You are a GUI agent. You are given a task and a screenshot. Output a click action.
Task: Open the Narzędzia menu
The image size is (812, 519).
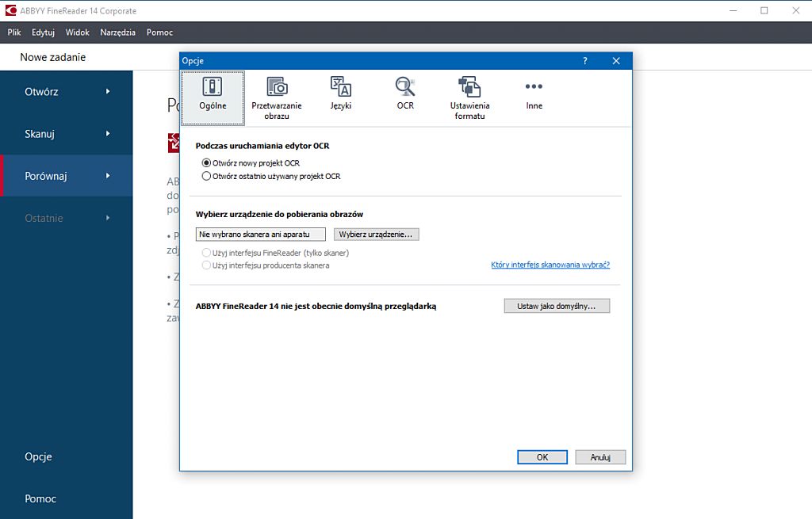click(117, 32)
